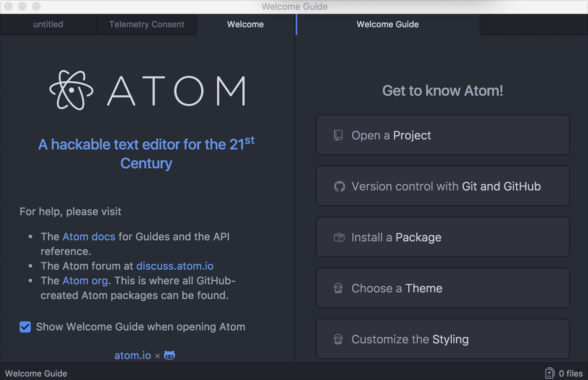Click the GitHub octocat icon in Version control
Viewport: 588px width, 380px height.
pyautogui.click(x=339, y=187)
